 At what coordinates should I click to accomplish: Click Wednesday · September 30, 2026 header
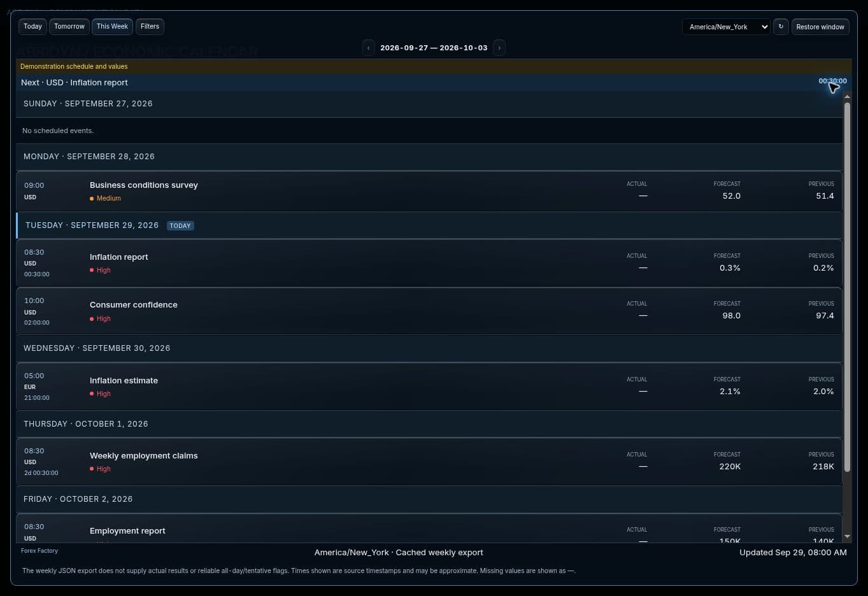[429, 348]
